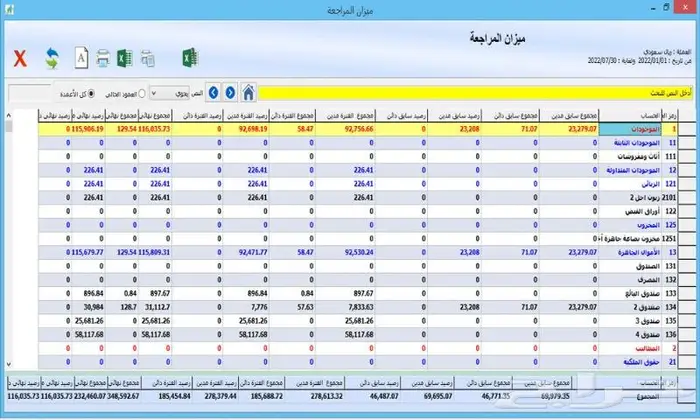
Task: Open the 'يحوي' text match dropdown
Action: pyautogui.click(x=170, y=93)
